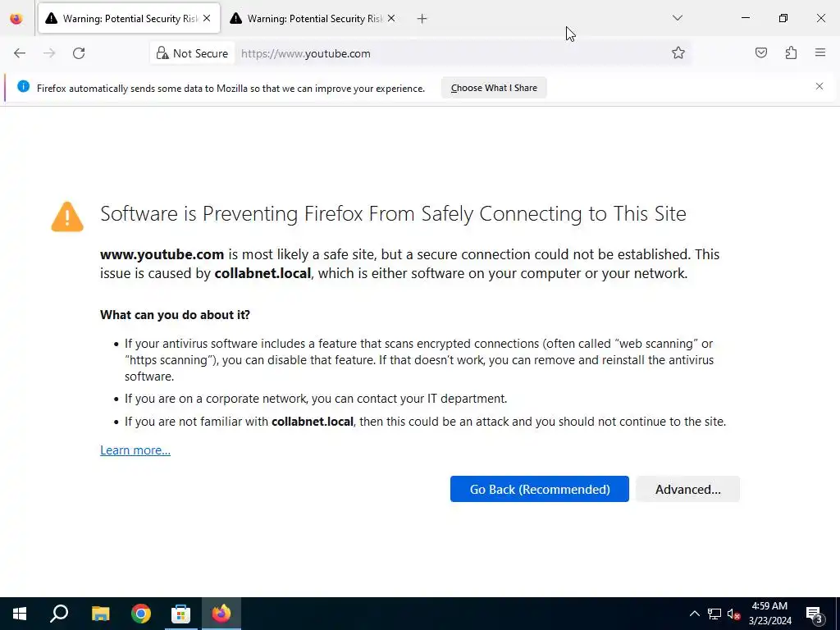This screenshot has height=630, width=840.
Task: Click Choose What I Share button
Action: [494, 88]
